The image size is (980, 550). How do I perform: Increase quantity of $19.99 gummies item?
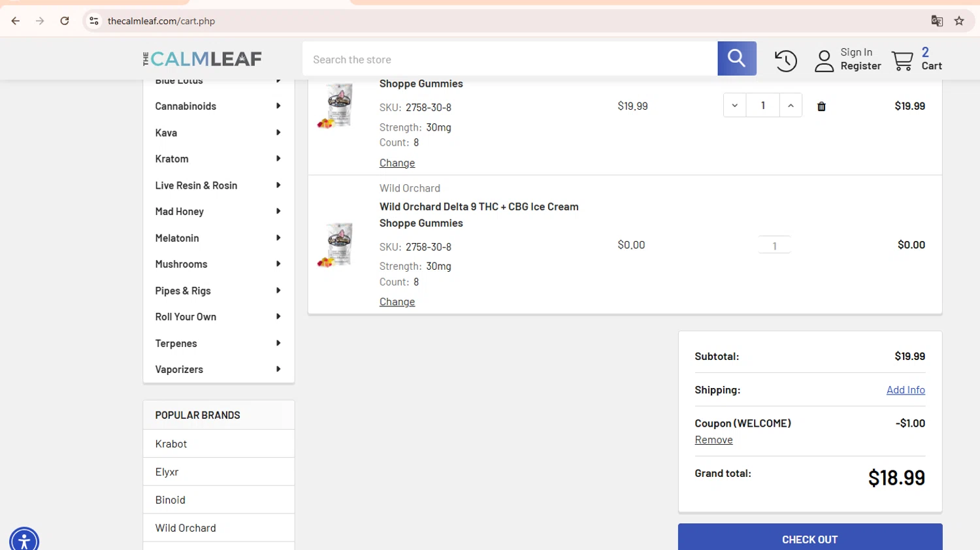[x=791, y=106]
